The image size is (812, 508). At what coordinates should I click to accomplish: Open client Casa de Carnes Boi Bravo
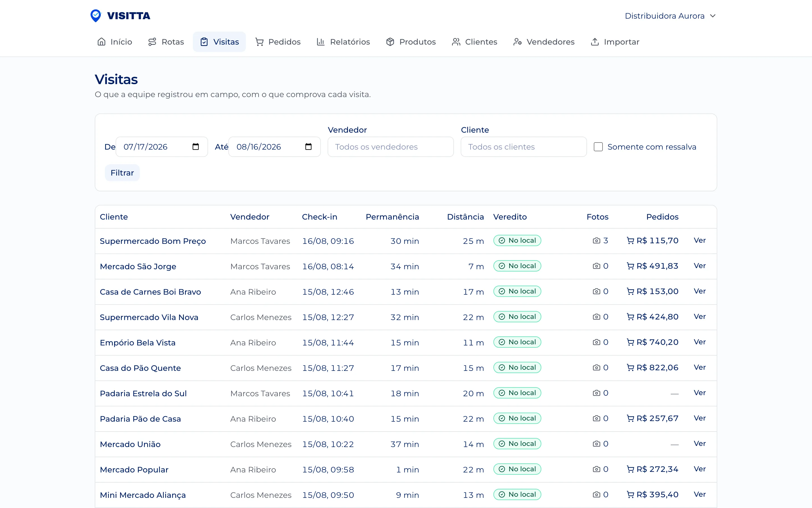pyautogui.click(x=150, y=292)
